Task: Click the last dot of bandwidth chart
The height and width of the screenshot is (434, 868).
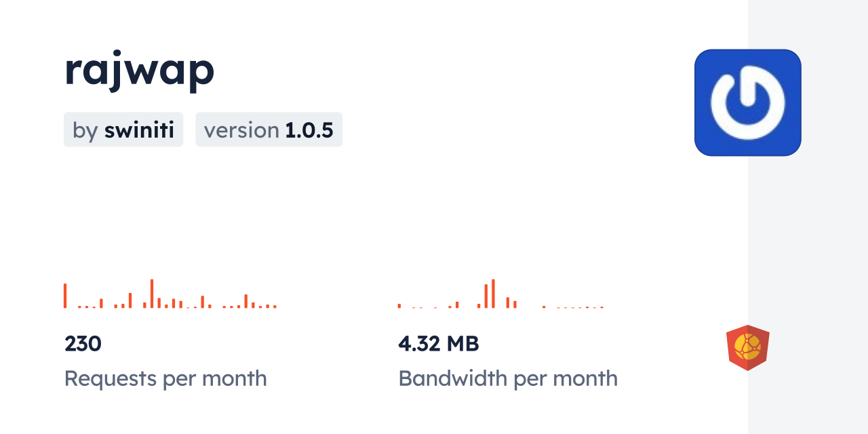Action: [x=601, y=307]
